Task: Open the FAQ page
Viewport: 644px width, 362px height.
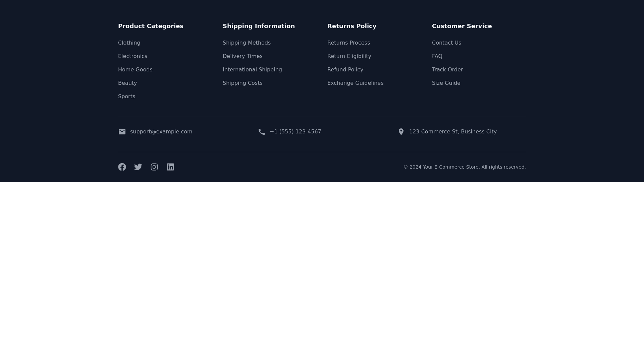Action: tap(437, 56)
